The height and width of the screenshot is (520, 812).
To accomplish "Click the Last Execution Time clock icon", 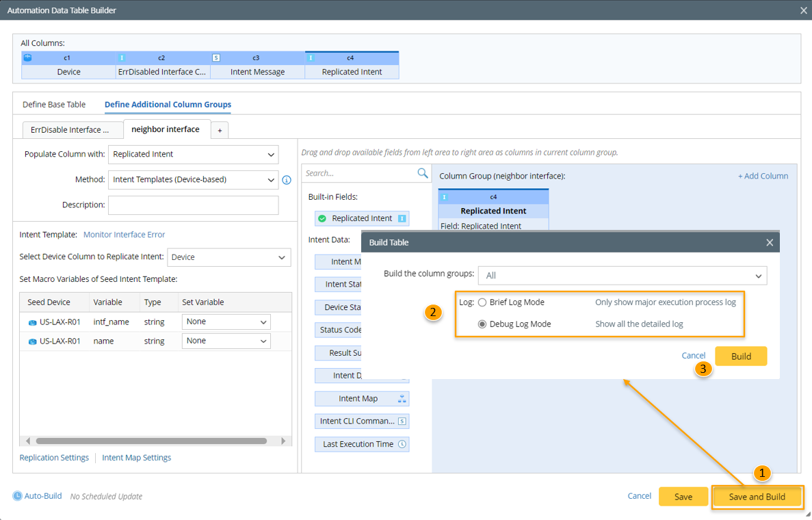I will (402, 444).
